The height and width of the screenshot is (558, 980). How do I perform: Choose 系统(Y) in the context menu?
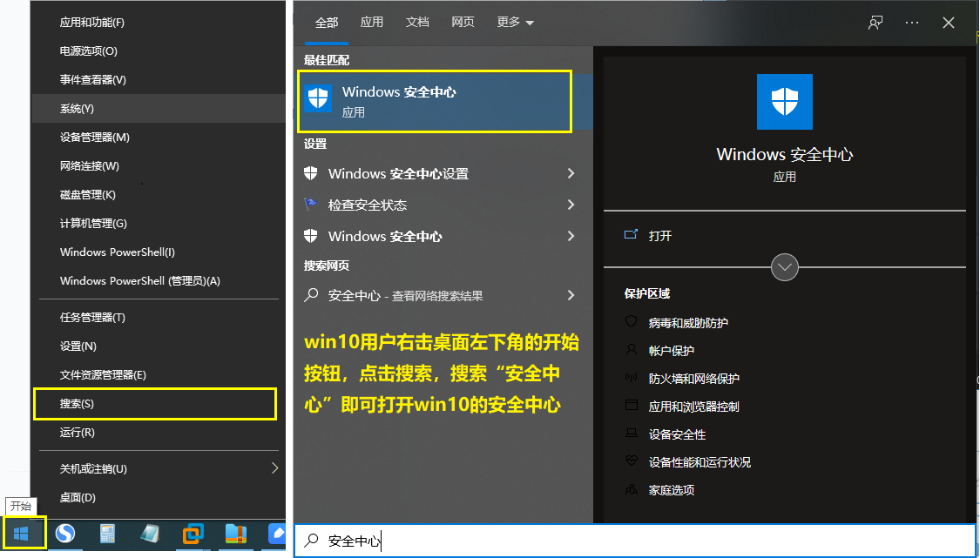coord(159,109)
